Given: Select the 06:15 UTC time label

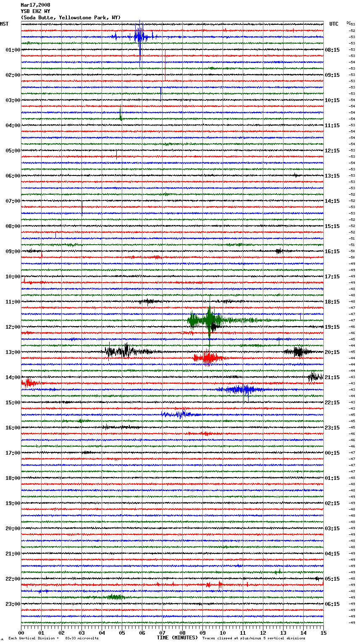Looking at the screenshot, I should [x=332, y=604].
